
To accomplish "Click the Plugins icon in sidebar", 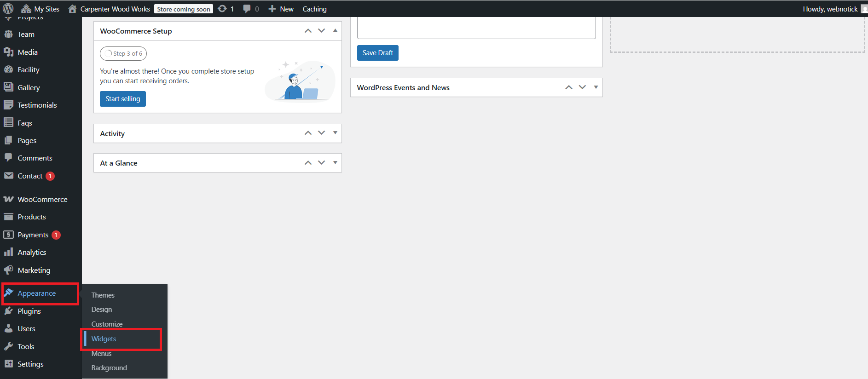I will coord(8,311).
